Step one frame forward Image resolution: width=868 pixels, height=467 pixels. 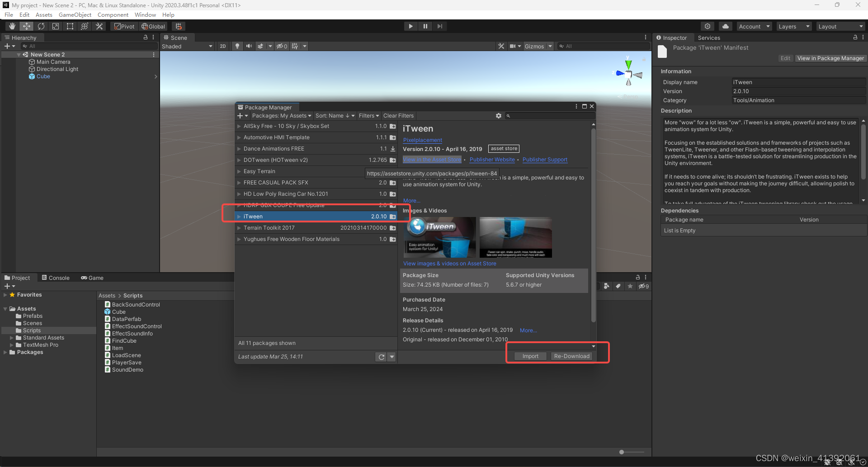tap(439, 26)
